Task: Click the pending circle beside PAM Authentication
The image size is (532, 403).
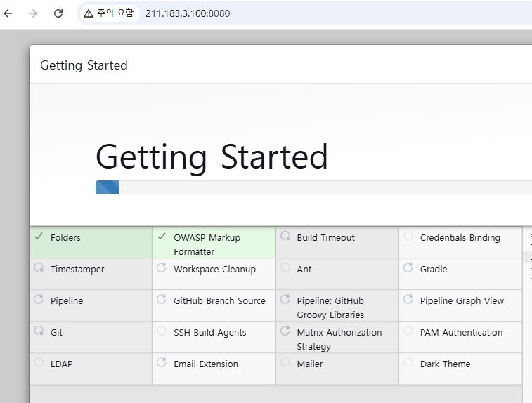Action: tap(408, 331)
